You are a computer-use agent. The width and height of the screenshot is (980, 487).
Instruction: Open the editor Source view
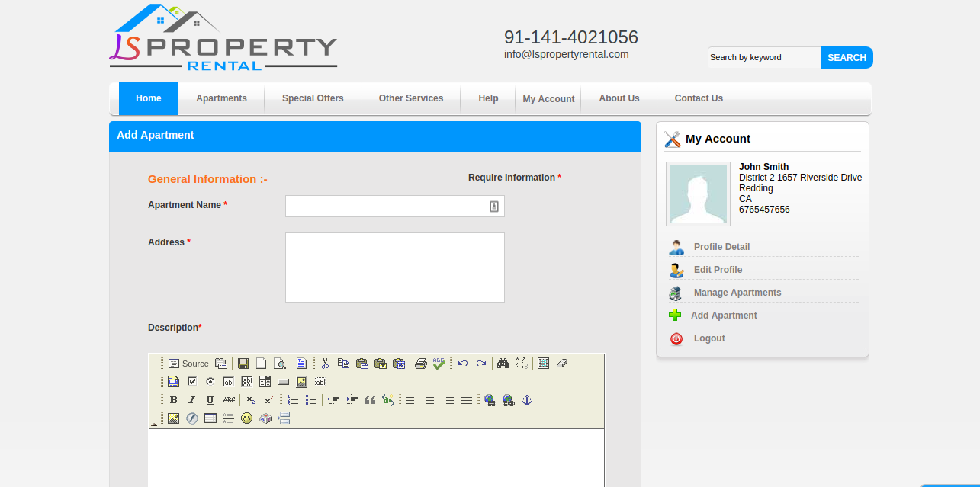(x=188, y=364)
